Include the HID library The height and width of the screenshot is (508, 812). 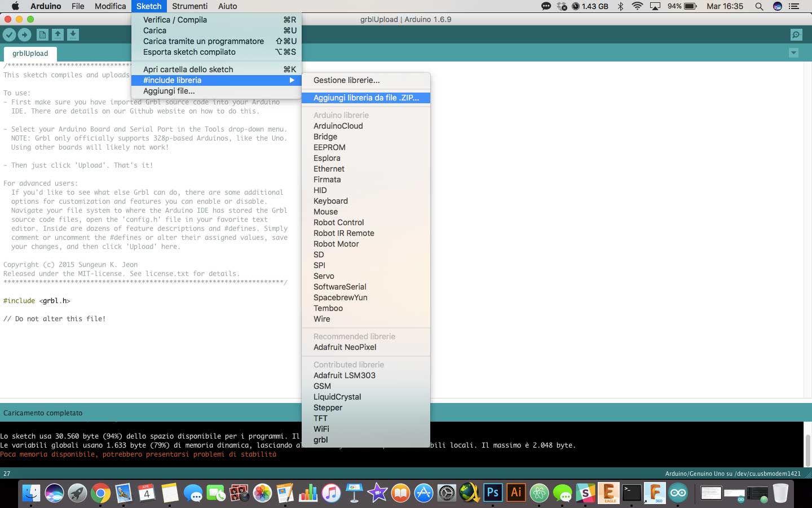pyautogui.click(x=366, y=190)
